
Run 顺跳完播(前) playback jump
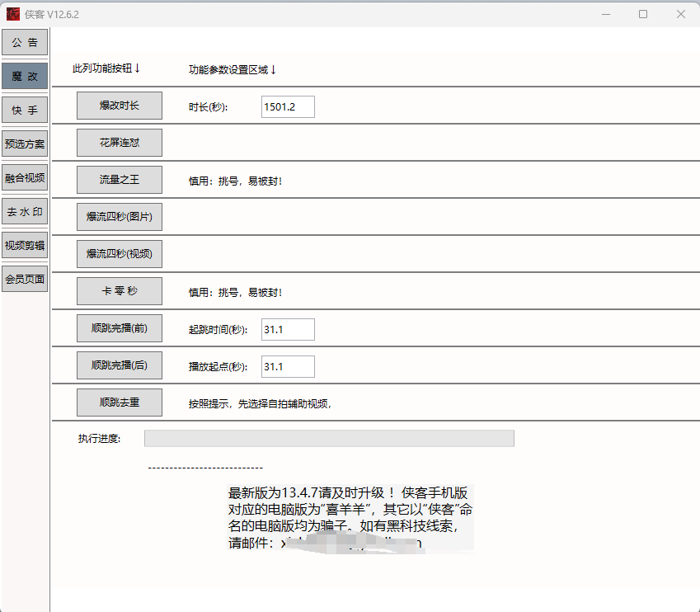119,328
